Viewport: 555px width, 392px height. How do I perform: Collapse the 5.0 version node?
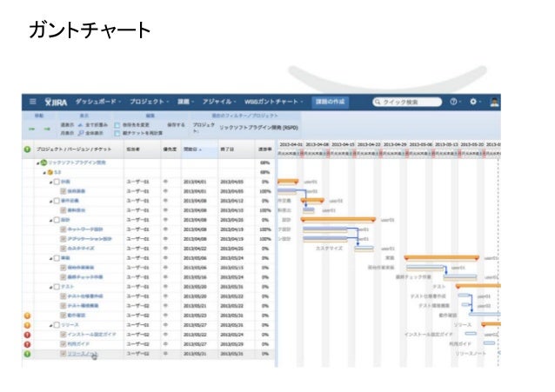(x=44, y=173)
